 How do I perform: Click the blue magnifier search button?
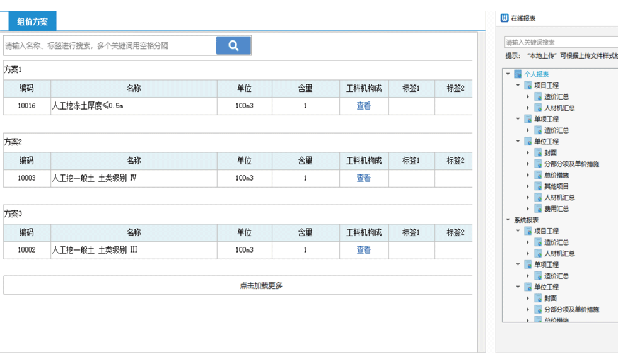click(233, 45)
